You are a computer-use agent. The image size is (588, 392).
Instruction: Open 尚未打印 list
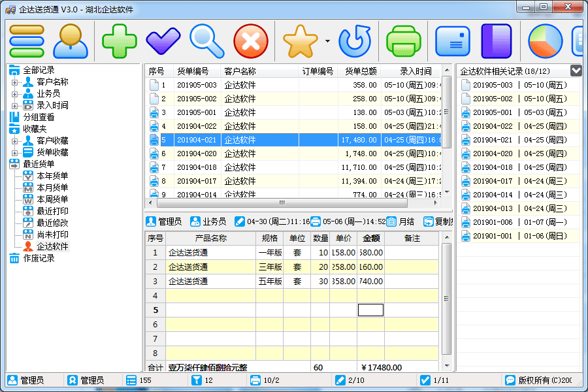point(52,235)
